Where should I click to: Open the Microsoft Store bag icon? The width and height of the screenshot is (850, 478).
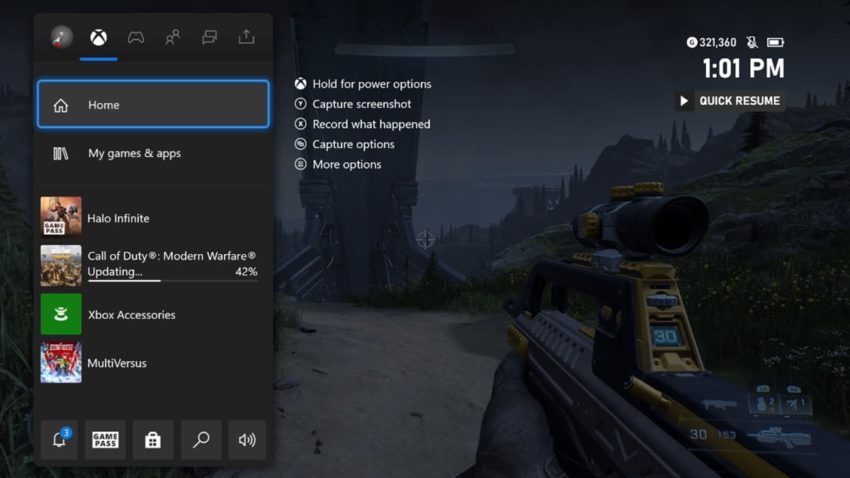pos(153,440)
